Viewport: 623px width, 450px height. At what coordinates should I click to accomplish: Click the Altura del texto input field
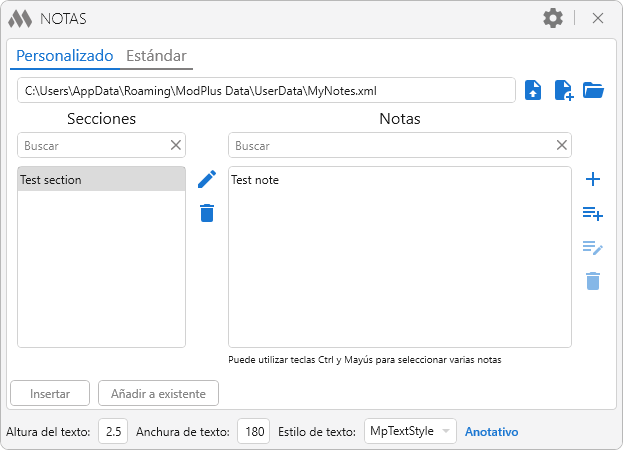coord(114,432)
